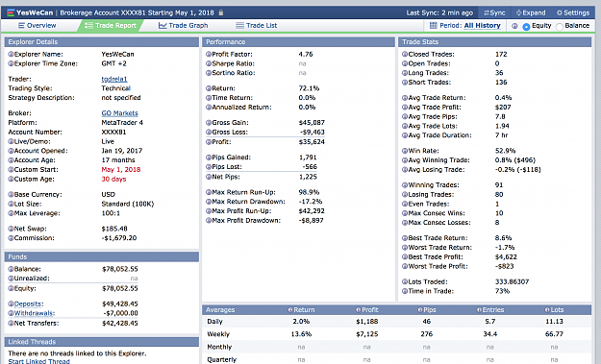The width and height of the screenshot is (601, 364).
Task: Click the Averages Profit column header
Action: pos(366,310)
